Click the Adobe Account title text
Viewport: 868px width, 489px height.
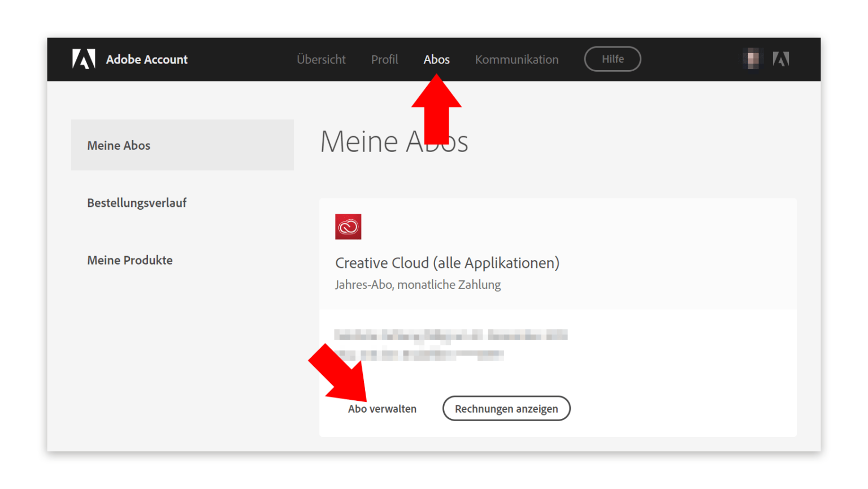(x=147, y=59)
